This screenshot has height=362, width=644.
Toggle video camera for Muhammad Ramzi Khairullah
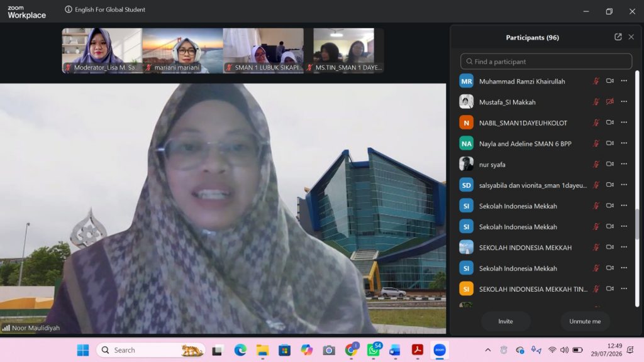(610, 81)
